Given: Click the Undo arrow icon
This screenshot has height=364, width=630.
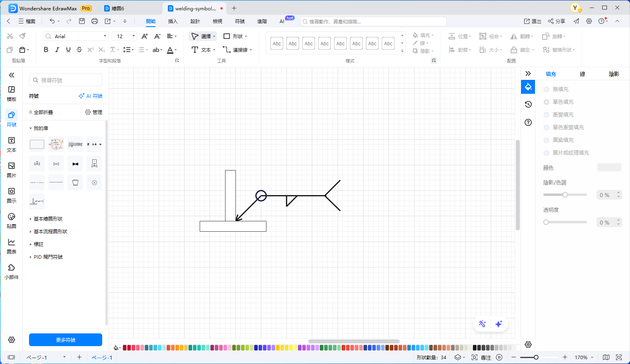Looking at the screenshot, I should [52, 21].
